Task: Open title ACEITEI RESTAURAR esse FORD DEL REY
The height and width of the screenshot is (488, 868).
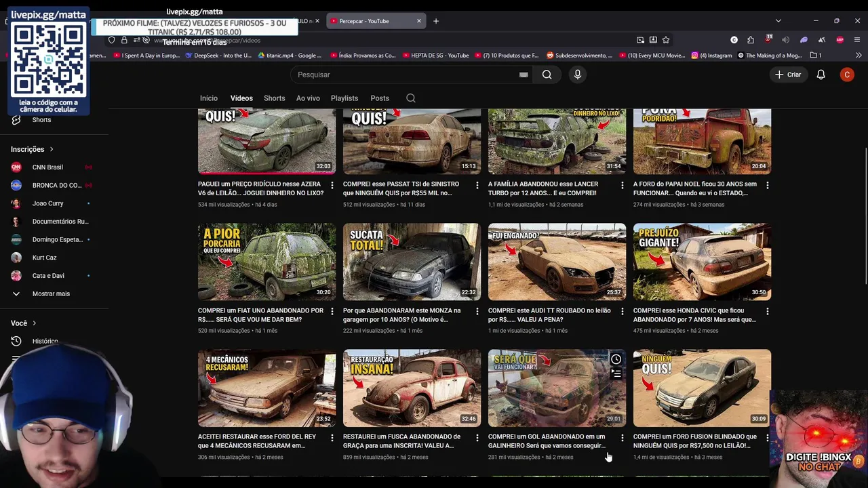Action: pyautogui.click(x=258, y=441)
